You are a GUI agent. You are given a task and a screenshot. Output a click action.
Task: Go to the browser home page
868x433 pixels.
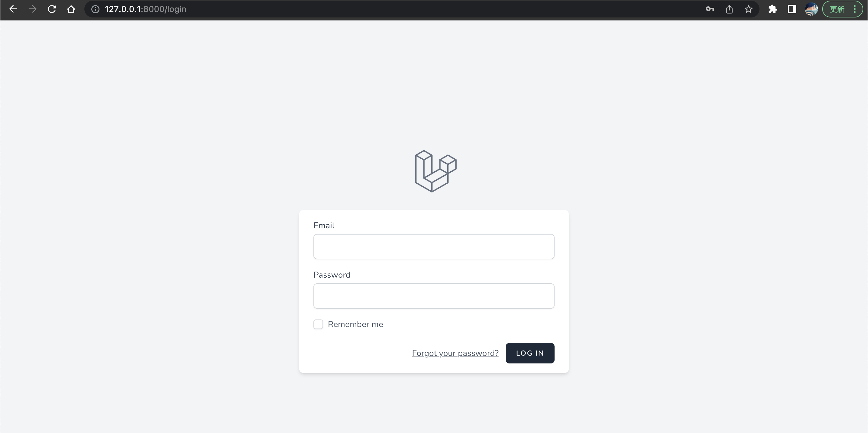pyautogui.click(x=71, y=9)
